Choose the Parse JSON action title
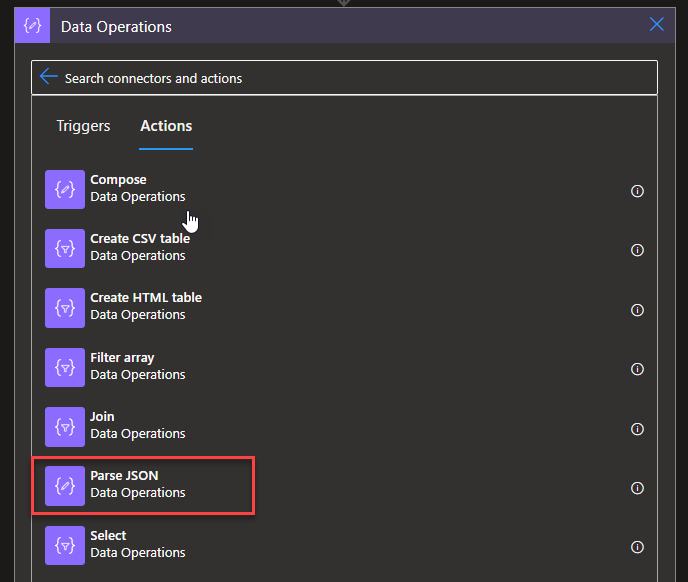 (124, 476)
